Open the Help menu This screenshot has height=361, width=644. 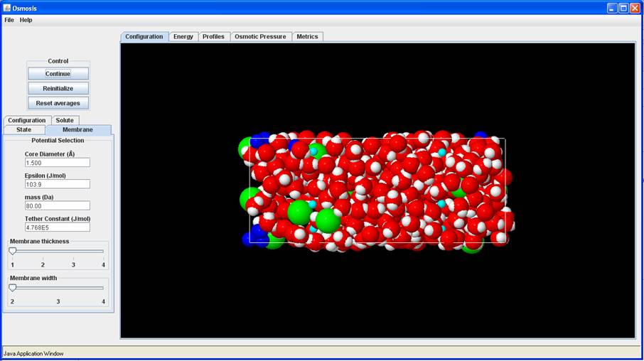click(26, 20)
